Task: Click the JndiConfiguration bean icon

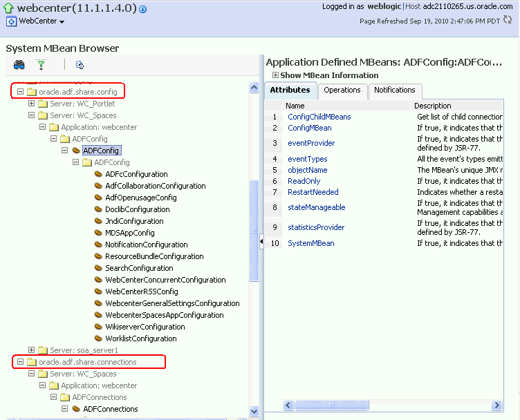Action: [x=98, y=221]
